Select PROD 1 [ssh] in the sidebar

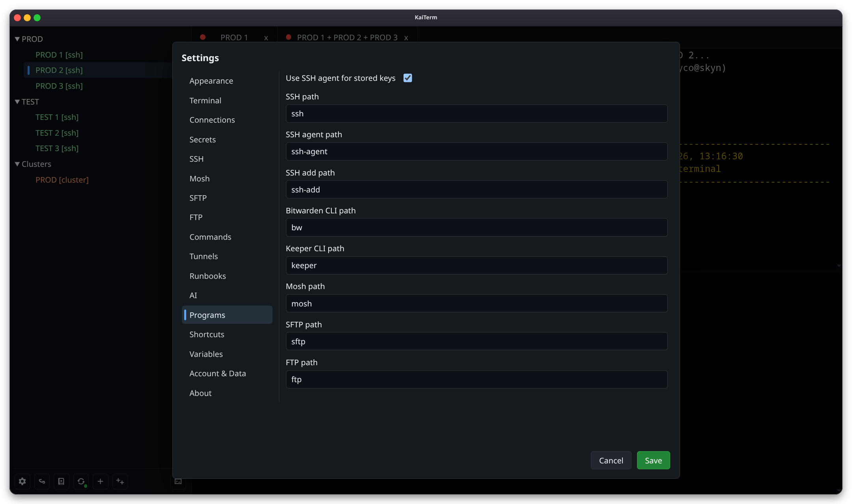59,55
